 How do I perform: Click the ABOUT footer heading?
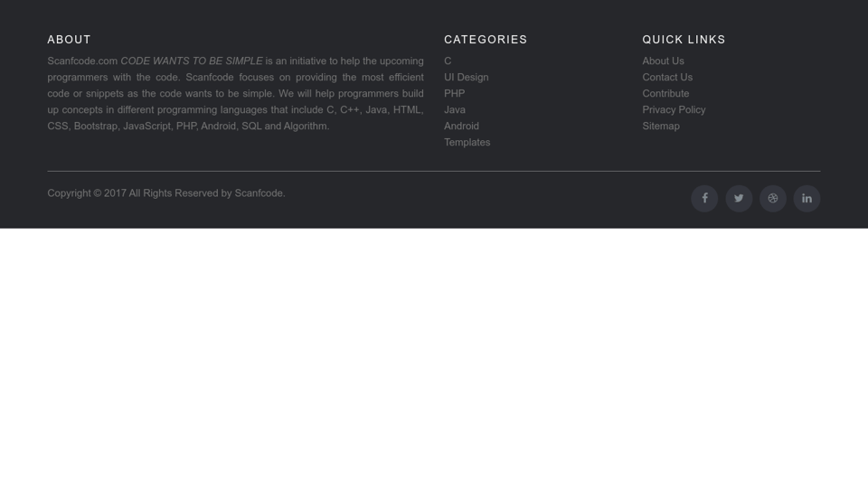70,40
